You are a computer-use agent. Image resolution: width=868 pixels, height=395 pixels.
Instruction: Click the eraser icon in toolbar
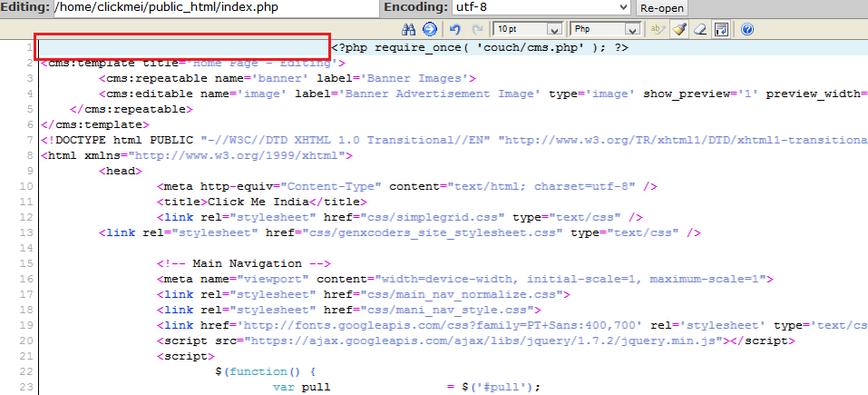pos(700,29)
